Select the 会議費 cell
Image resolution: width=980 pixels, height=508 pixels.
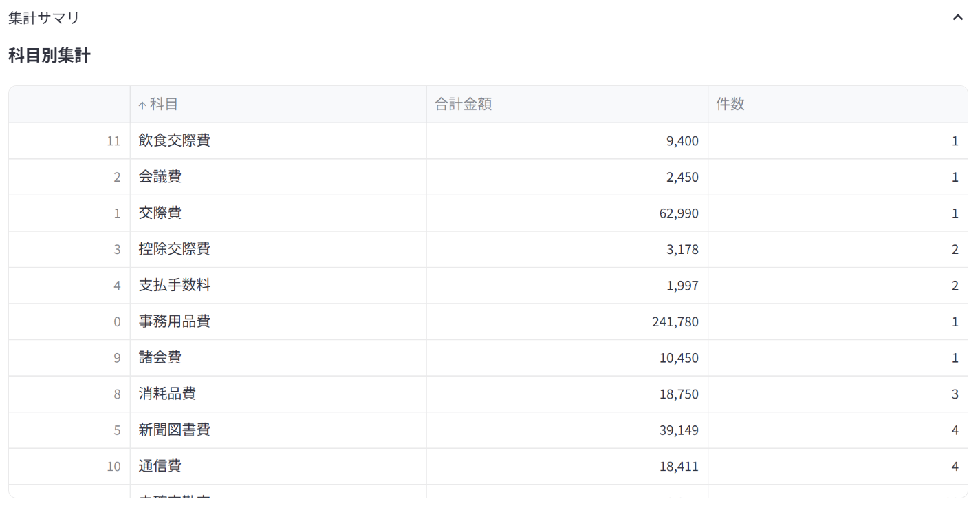pos(278,177)
